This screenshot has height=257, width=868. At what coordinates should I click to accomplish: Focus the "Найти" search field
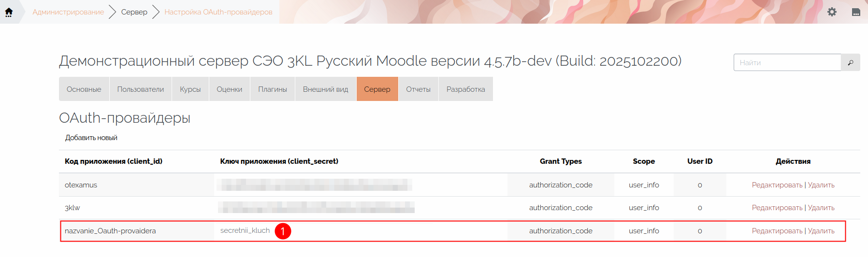coord(787,63)
